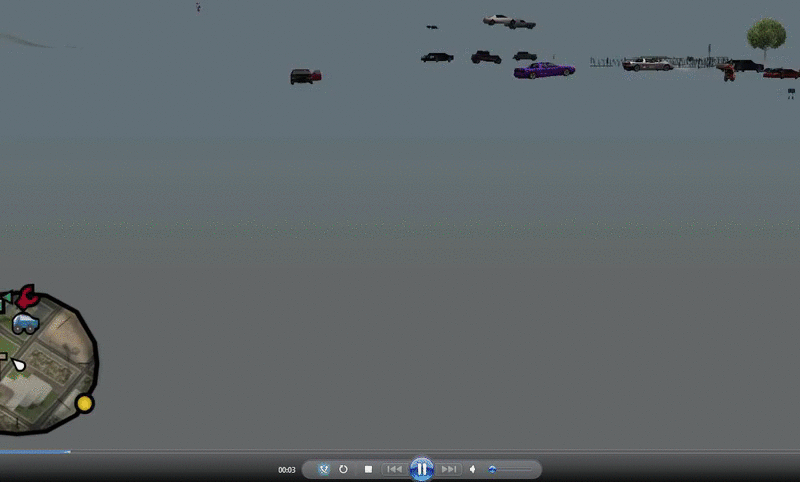Click the seek bar to jump ahead
800x482 pixels.
(400, 452)
